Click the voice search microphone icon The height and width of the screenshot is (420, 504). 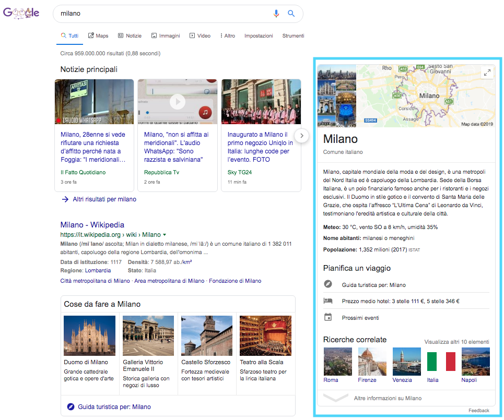tap(276, 14)
